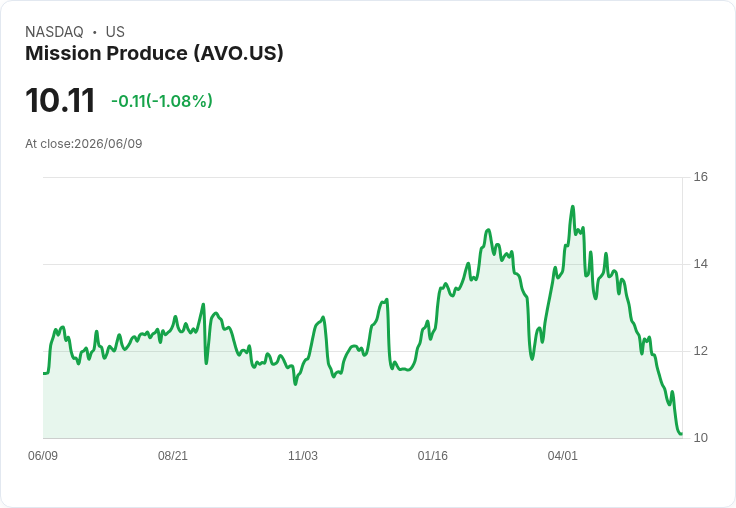Screen dimensions: 736x508
Task: Click the 12 y-axis price label
Action: [x=700, y=351]
